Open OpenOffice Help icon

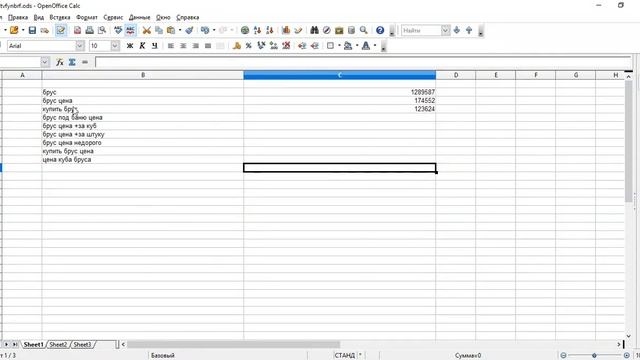pos(380,30)
